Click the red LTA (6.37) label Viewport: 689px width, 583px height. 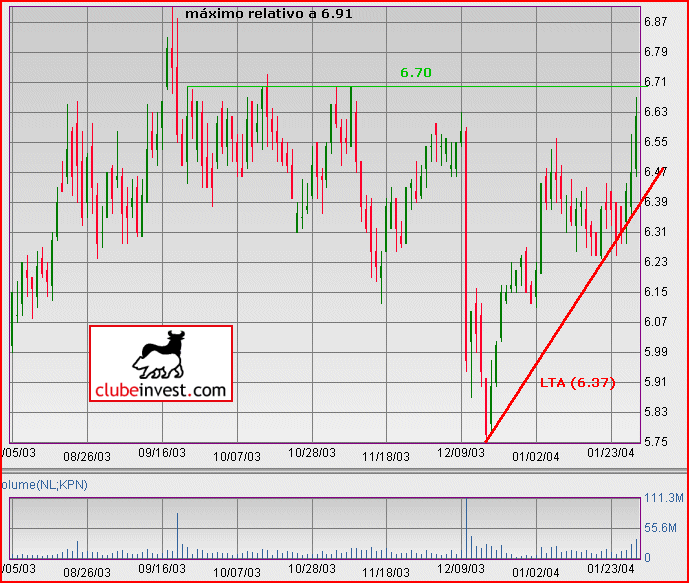click(x=577, y=383)
